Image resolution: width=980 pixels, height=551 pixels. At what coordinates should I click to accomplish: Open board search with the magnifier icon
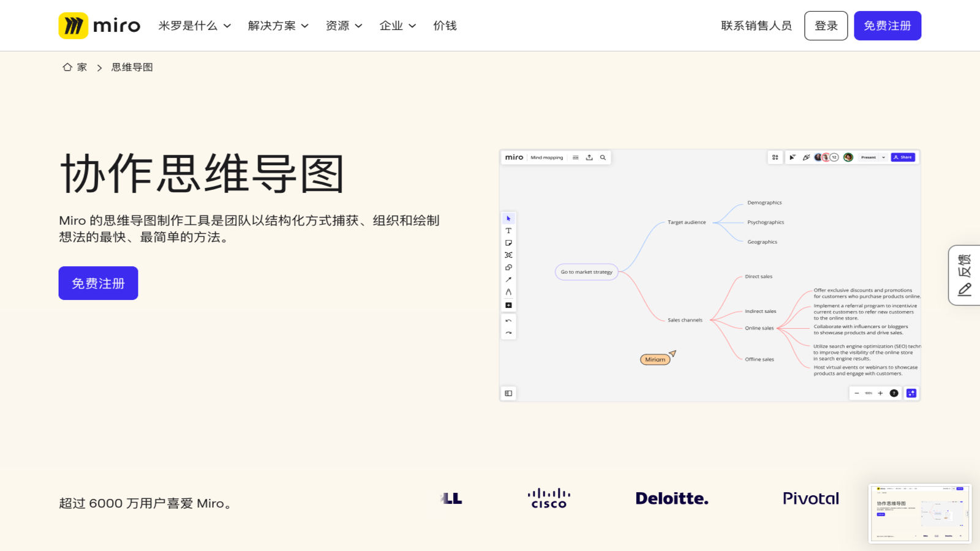(x=603, y=157)
